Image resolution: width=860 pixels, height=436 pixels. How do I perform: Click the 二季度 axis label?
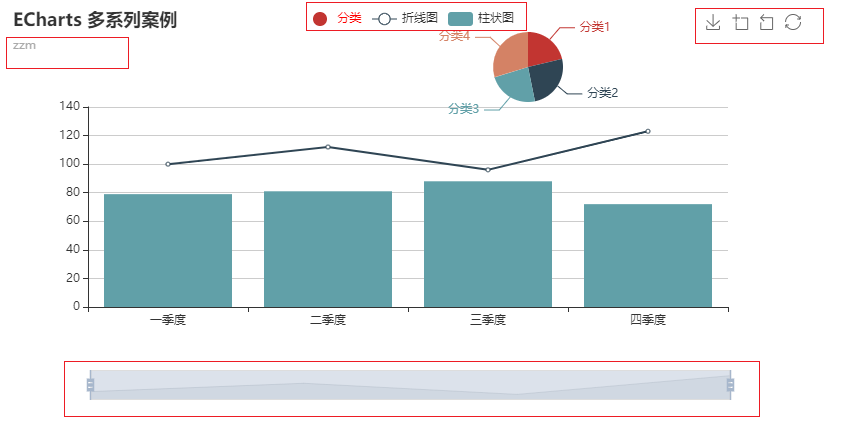point(328,320)
